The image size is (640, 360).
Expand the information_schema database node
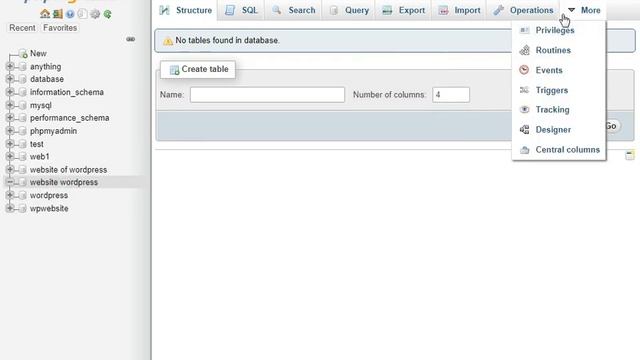coord(10,92)
